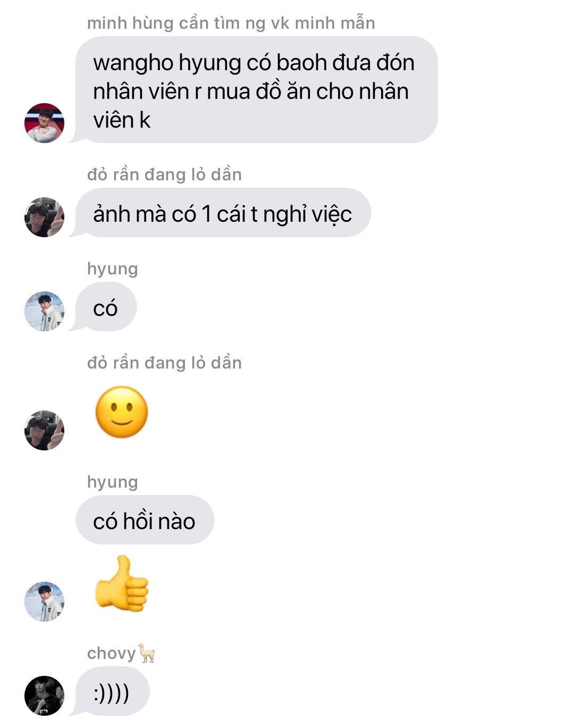Click 'hyung' name above 'có hồi nào'

(112, 482)
